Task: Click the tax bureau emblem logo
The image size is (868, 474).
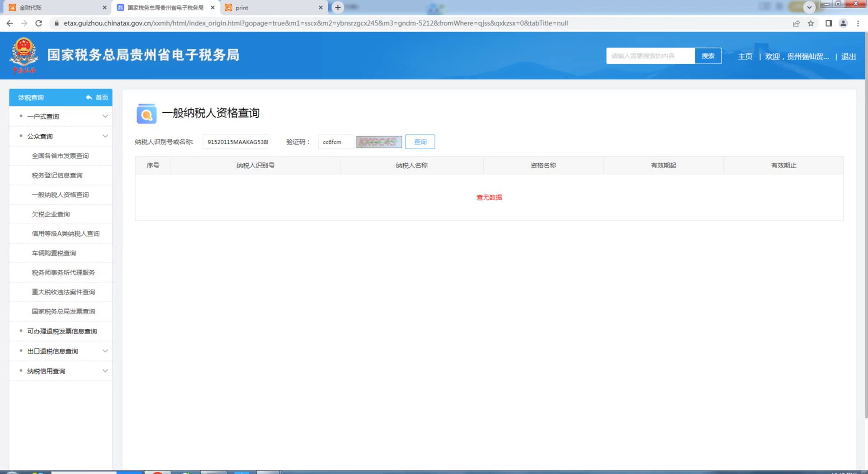Action: click(24, 55)
